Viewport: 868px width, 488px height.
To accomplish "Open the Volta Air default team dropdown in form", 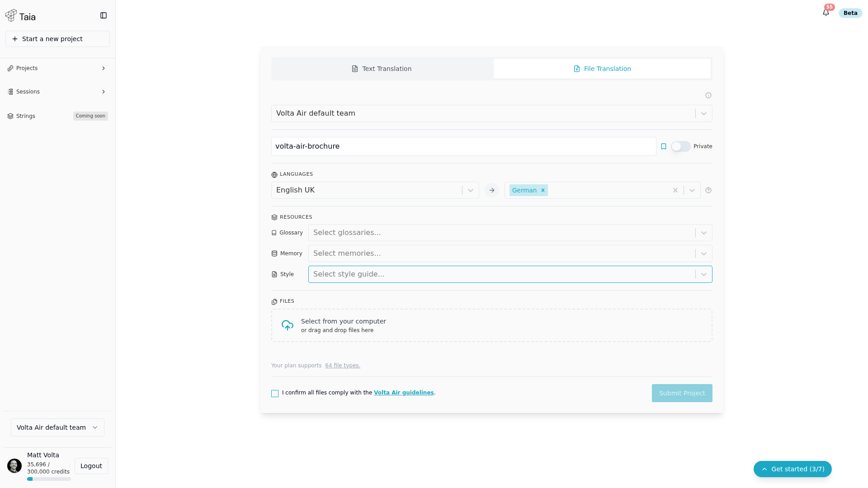I will tap(492, 113).
